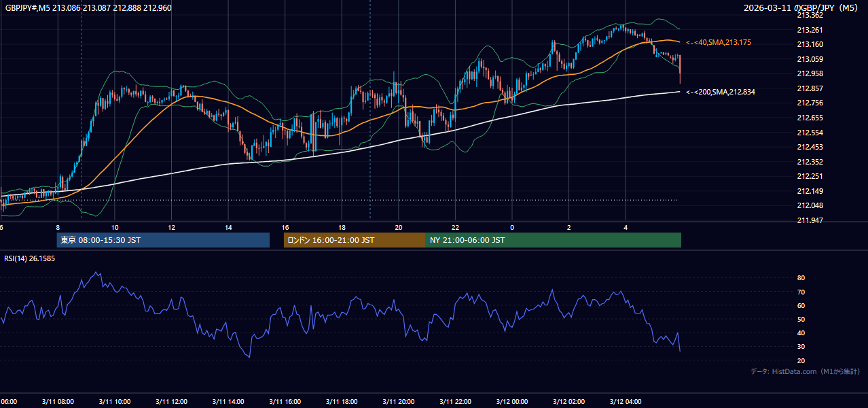Image resolution: width=868 pixels, height=408 pixels.
Task: Click the 3/11 20:00 time axis label
Action: (x=399, y=402)
